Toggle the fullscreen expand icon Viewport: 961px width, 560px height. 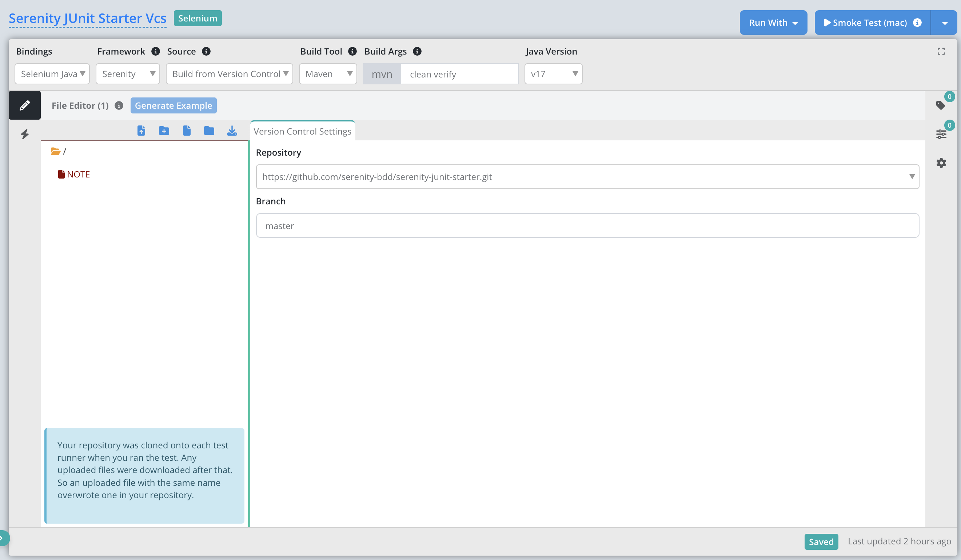click(941, 52)
